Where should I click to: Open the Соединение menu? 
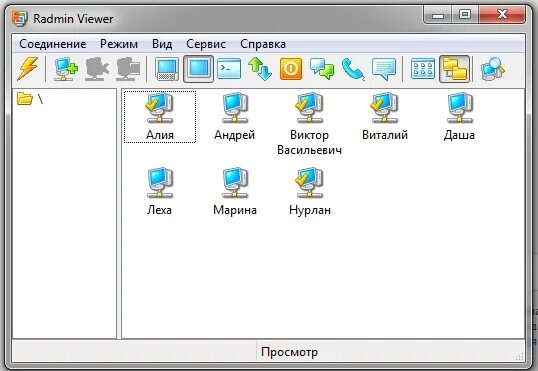pyautogui.click(x=52, y=44)
